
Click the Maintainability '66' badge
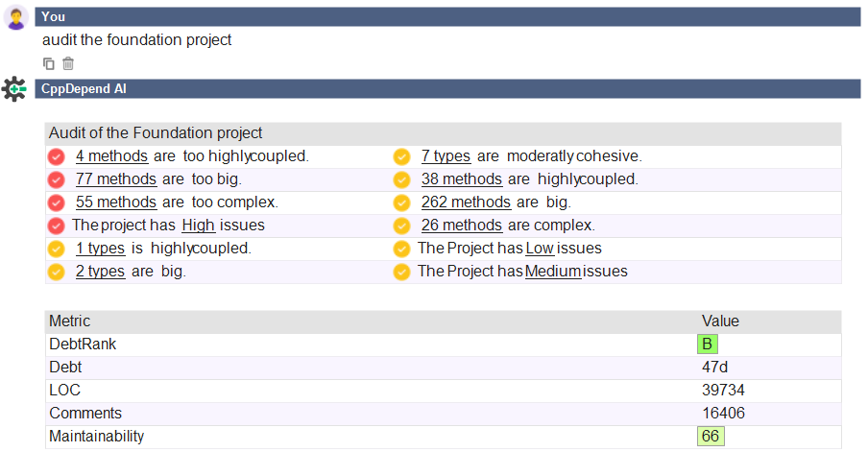coord(711,436)
